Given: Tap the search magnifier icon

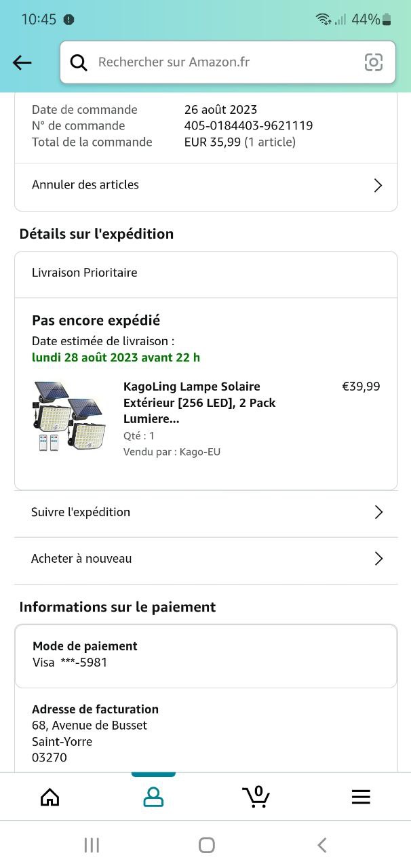Looking at the screenshot, I should 79,63.
